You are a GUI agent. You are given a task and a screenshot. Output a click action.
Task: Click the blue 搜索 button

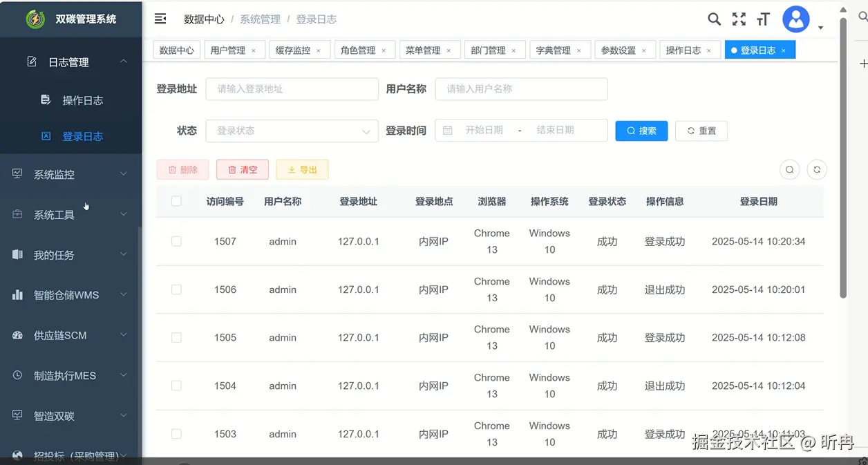[641, 131]
